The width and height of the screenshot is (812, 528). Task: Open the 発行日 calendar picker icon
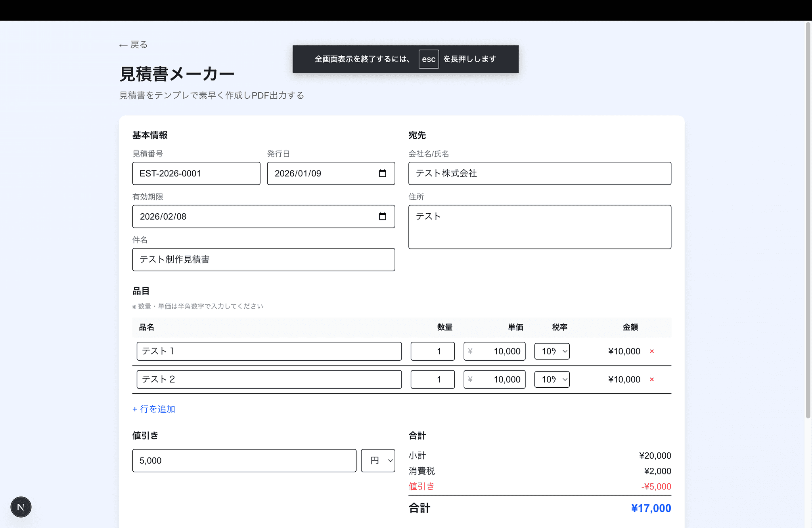point(382,173)
